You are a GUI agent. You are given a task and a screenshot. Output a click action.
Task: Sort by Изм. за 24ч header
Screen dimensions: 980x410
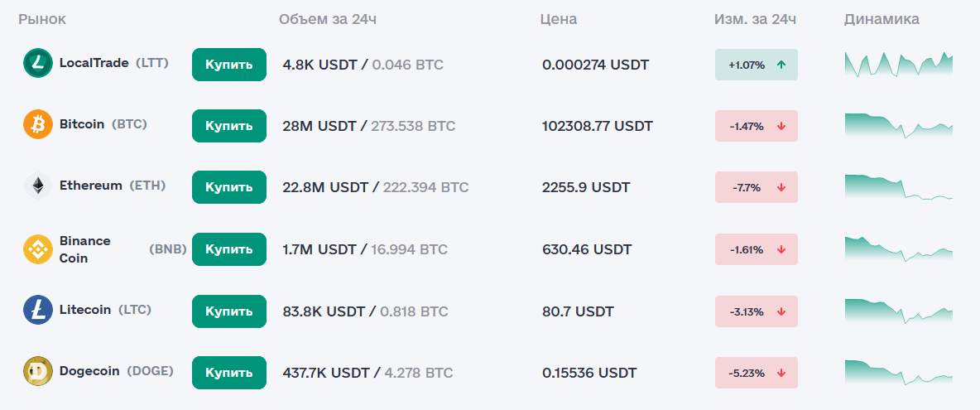coord(755,19)
